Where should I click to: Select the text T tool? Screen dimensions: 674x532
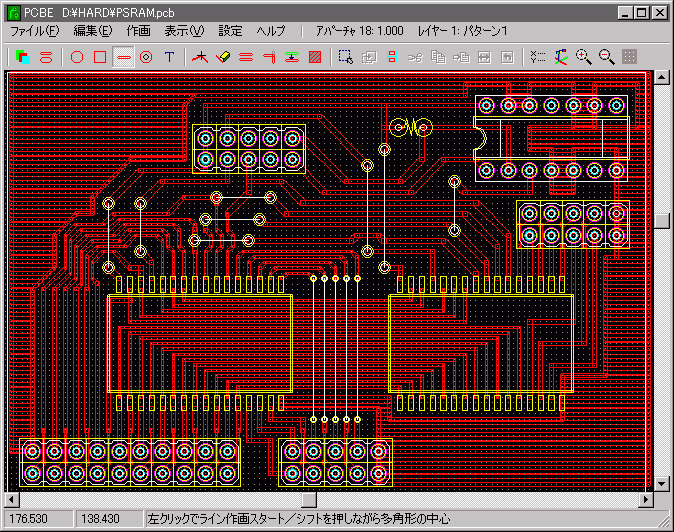[x=169, y=57]
